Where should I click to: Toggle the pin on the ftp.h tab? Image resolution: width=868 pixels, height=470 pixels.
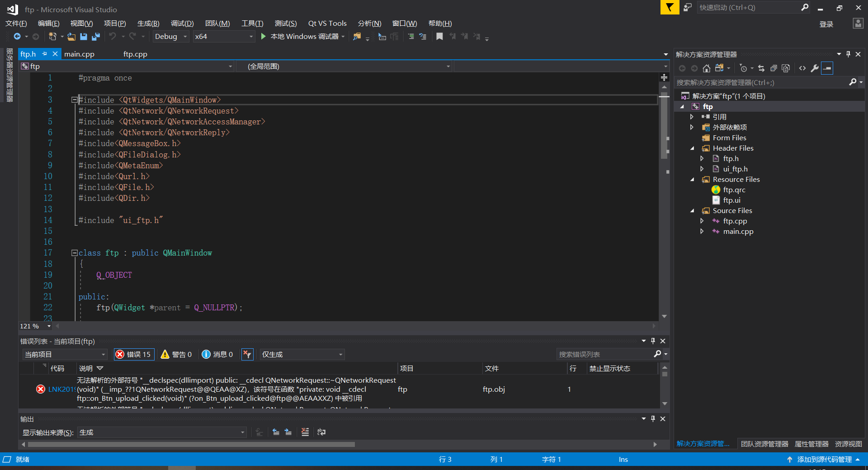(44, 54)
